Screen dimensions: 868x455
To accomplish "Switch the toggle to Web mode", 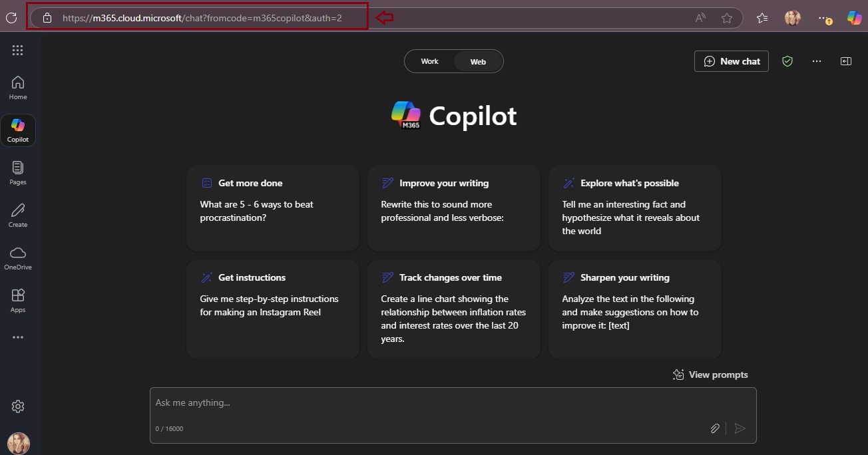I will 478,62.
